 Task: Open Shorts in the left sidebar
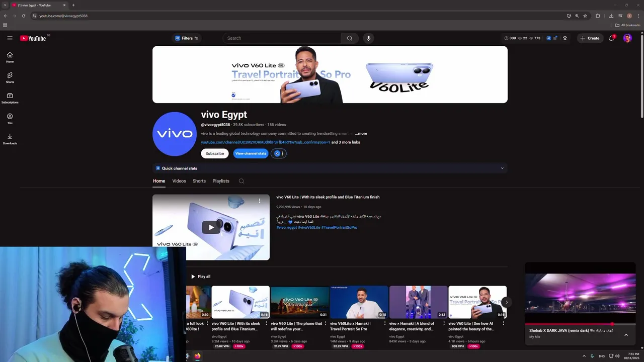(10, 78)
